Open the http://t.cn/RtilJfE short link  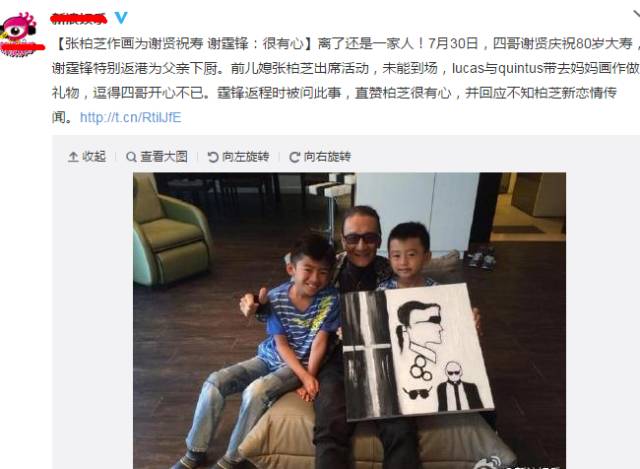click(130, 118)
